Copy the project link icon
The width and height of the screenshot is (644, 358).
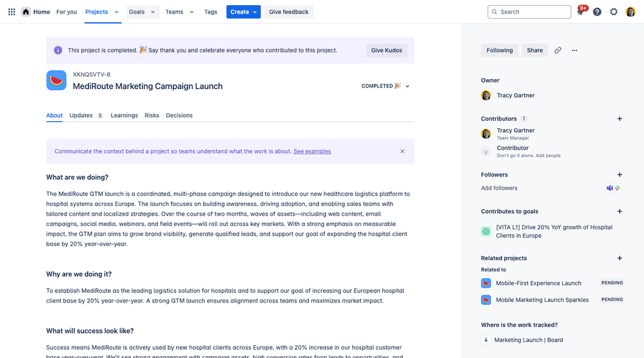(558, 50)
